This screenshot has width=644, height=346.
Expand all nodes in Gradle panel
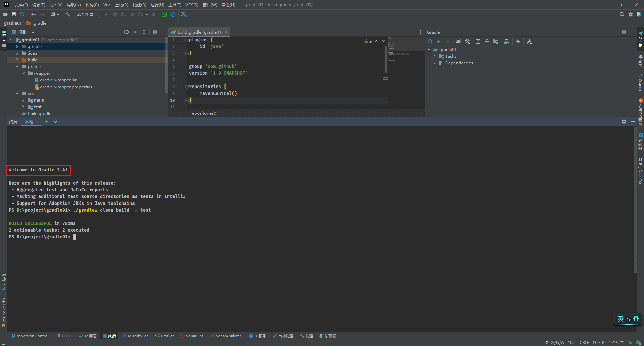pos(478,41)
